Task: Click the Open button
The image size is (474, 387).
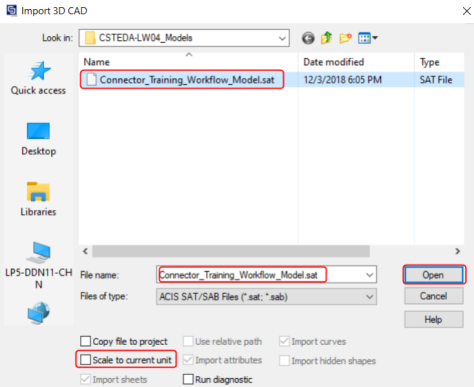Action: (434, 275)
